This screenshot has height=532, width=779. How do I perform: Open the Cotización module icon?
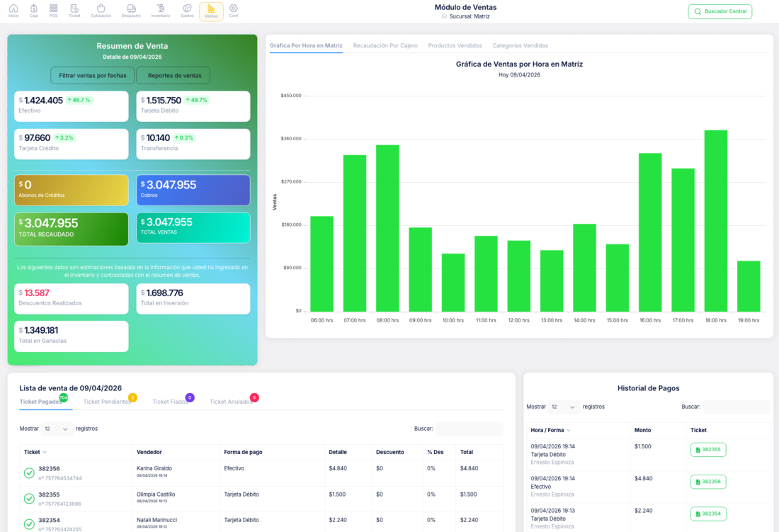(101, 11)
